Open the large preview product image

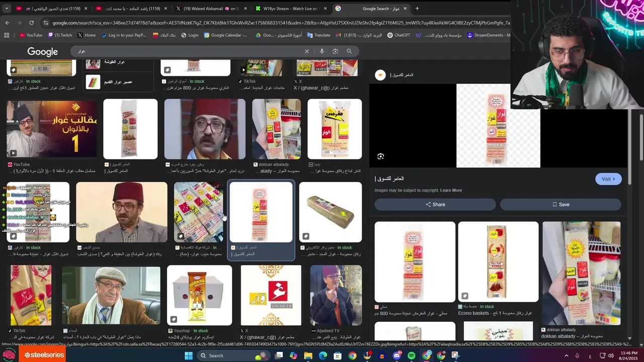click(498, 126)
